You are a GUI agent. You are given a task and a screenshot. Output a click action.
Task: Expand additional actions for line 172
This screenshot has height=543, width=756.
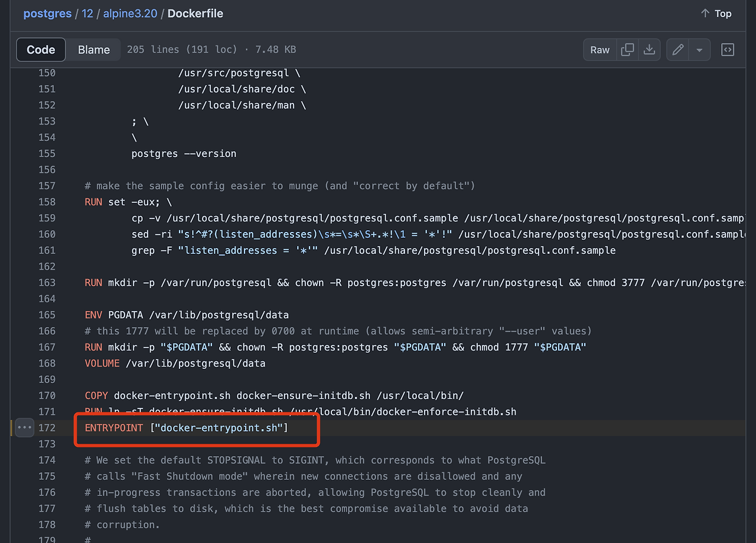pyautogui.click(x=24, y=427)
